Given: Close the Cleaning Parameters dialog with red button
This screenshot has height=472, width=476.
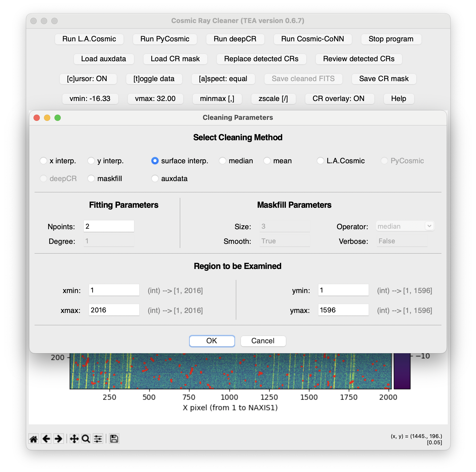Looking at the screenshot, I should tap(37, 118).
